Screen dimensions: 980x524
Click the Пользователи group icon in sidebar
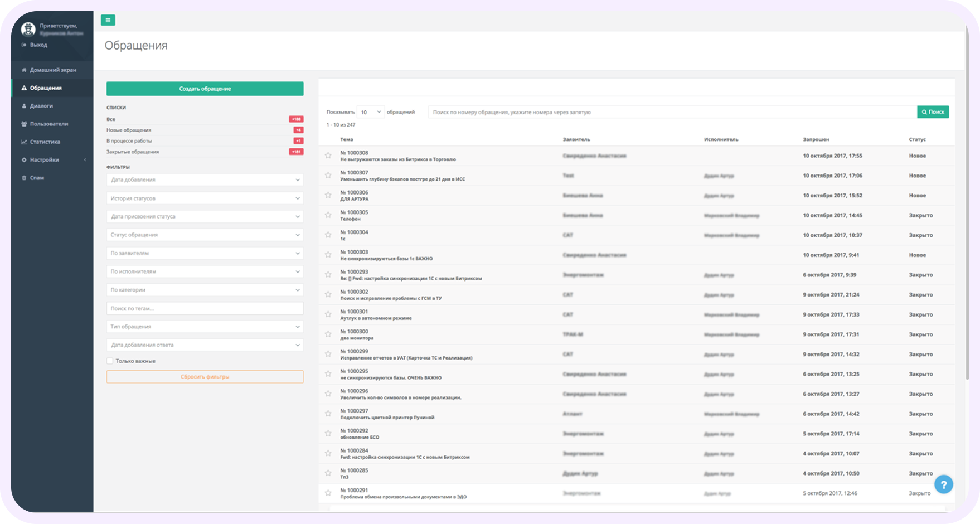[x=24, y=124]
